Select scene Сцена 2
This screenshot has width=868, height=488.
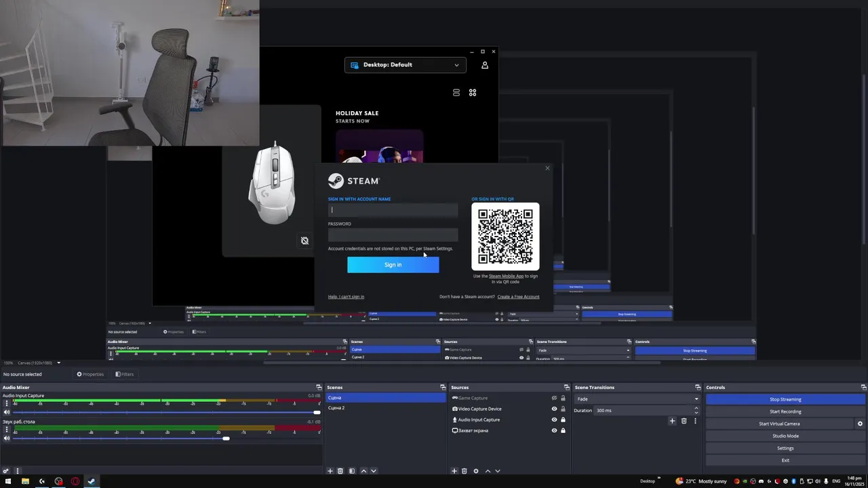(386, 408)
